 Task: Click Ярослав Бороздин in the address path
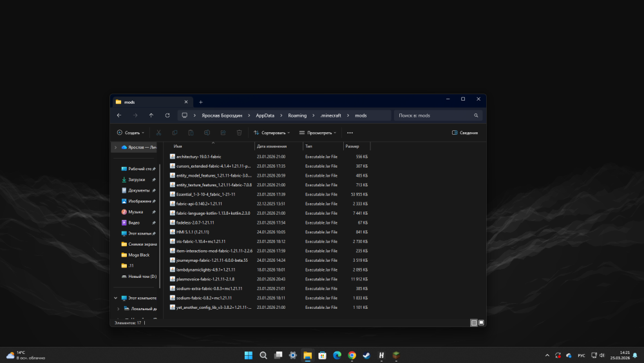222,115
